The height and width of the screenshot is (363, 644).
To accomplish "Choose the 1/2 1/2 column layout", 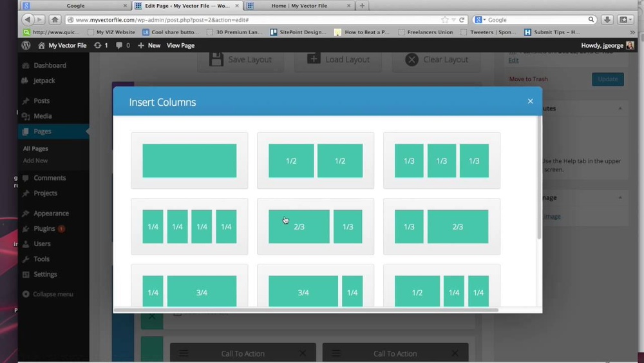I will tap(316, 161).
